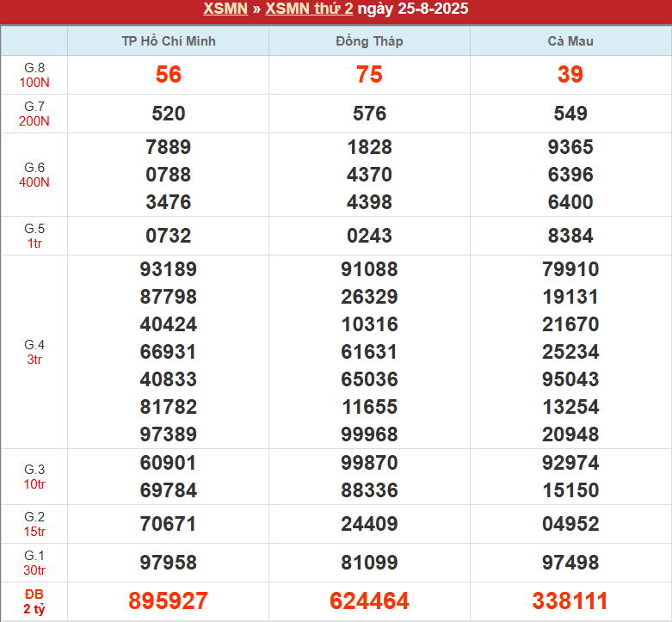
Task: Click the G.4 number 91088
Action: 369,269
